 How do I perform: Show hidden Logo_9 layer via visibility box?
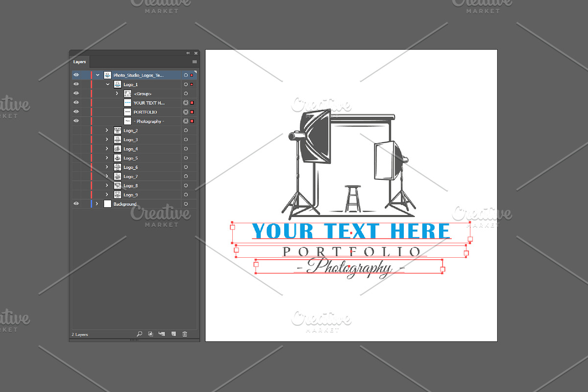[x=76, y=195]
